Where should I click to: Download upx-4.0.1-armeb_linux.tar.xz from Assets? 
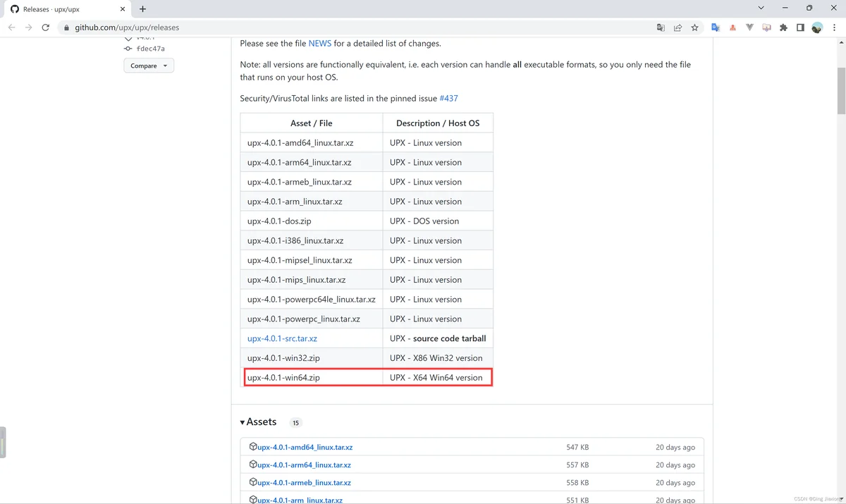point(304,483)
